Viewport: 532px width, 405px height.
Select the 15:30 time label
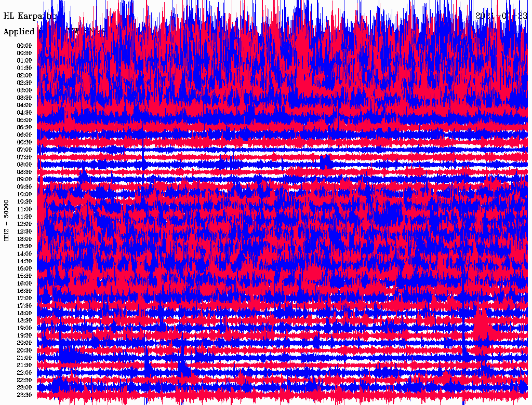pyautogui.click(x=24, y=276)
